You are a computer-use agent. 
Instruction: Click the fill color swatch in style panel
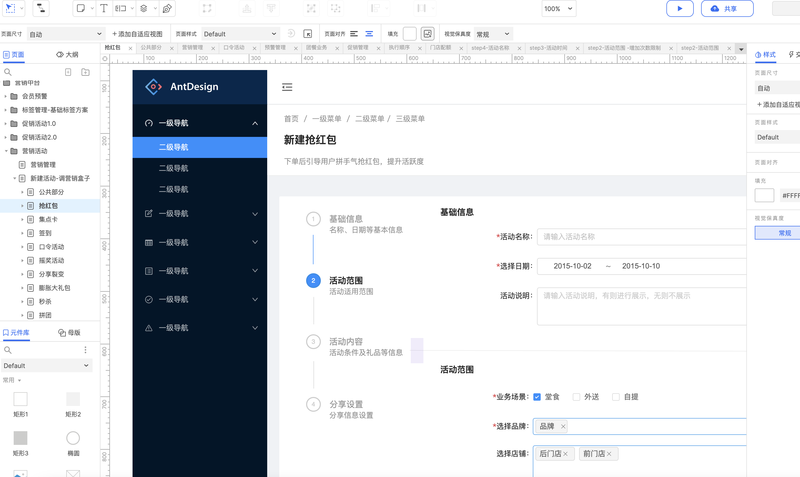[x=764, y=195]
